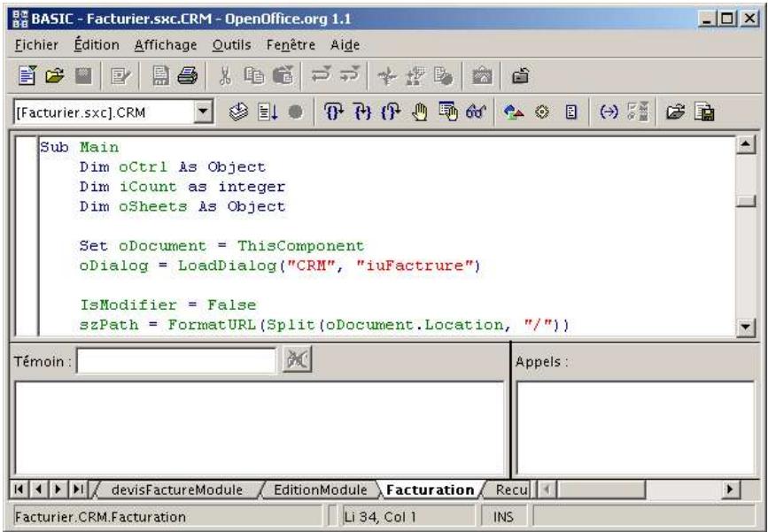
Task: Open the Gallery icon
Action: 482,76
